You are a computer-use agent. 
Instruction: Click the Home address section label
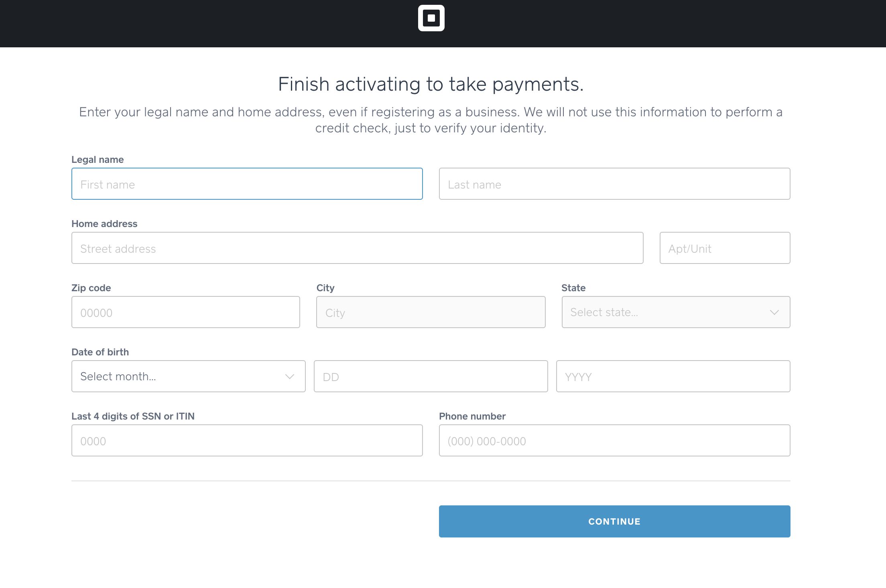coord(104,223)
